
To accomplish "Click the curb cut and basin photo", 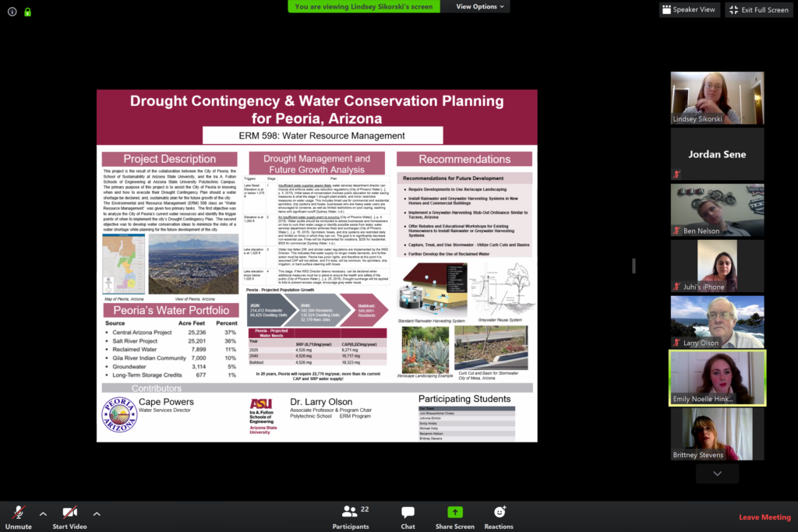I will 491,348.
